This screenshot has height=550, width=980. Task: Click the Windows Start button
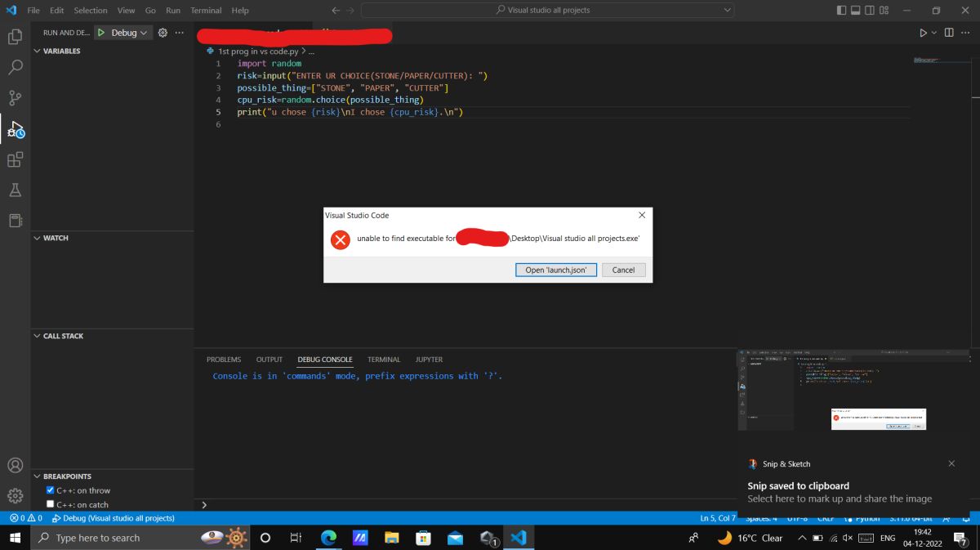click(x=15, y=538)
